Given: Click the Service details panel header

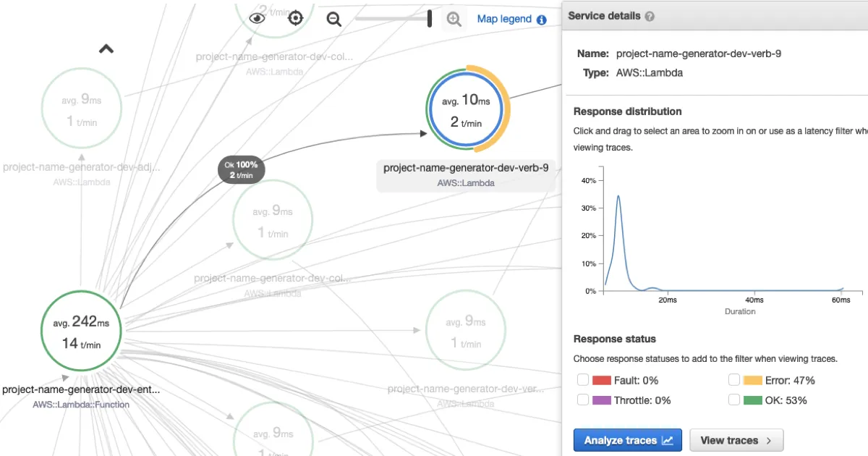Looking at the screenshot, I should coord(715,16).
